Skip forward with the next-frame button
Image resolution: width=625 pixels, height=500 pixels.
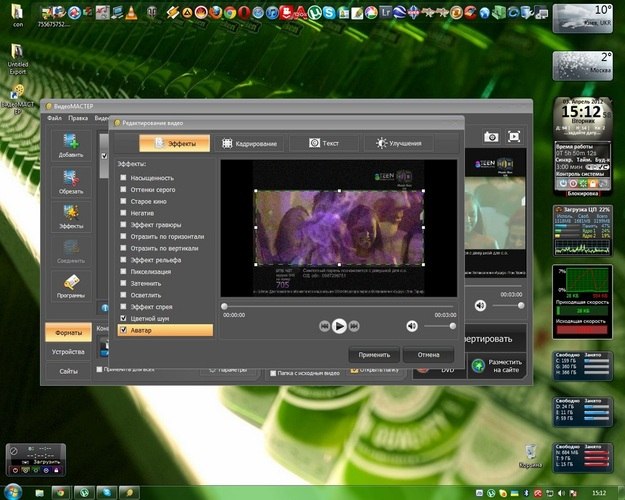(355, 326)
